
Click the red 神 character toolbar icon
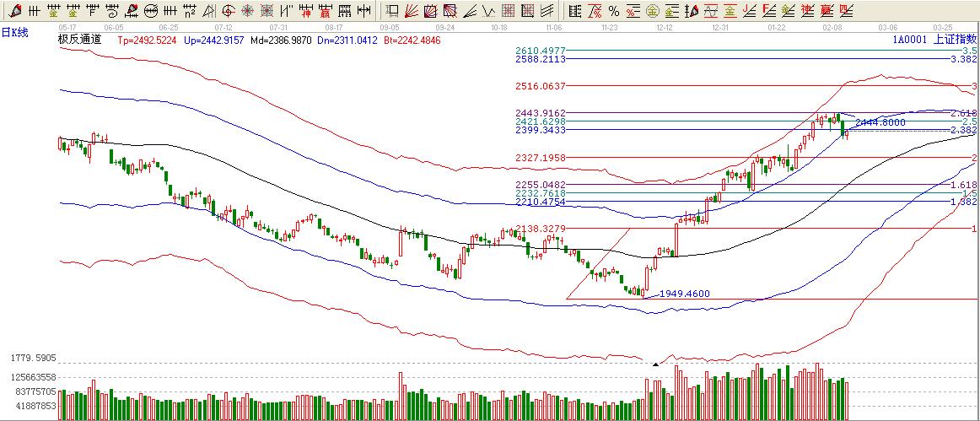(x=305, y=11)
